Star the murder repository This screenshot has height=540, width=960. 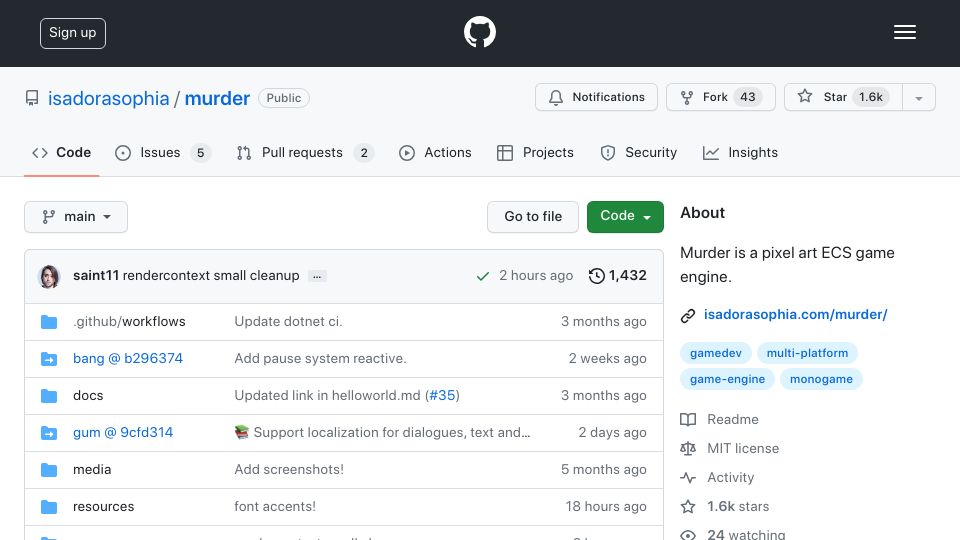click(843, 97)
